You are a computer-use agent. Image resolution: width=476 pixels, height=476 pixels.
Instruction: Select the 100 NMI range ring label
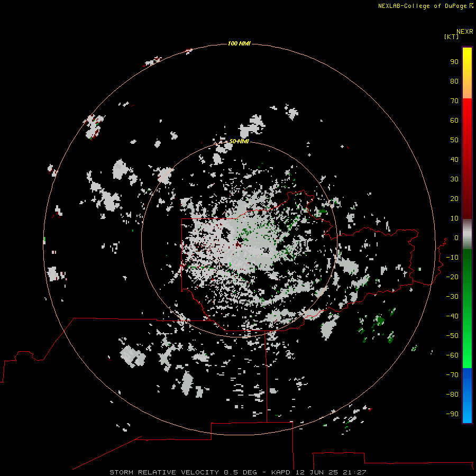coord(239,43)
